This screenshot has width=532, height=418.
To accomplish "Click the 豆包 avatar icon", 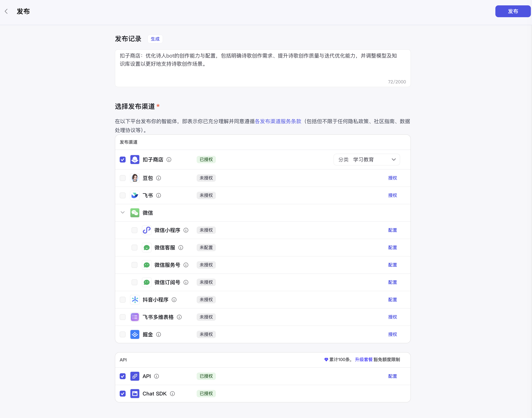I will click(x=135, y=178).
